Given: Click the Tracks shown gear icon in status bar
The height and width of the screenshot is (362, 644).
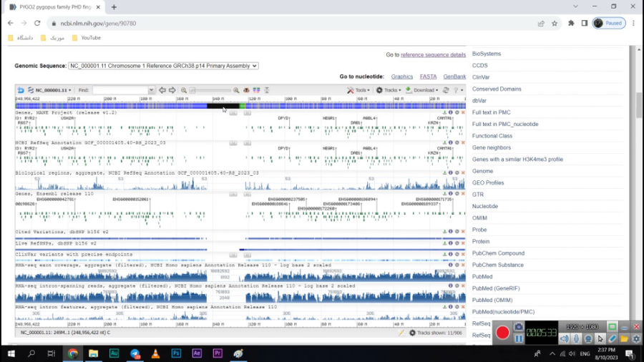Looking at the screenshot, I should pos(412,333).
